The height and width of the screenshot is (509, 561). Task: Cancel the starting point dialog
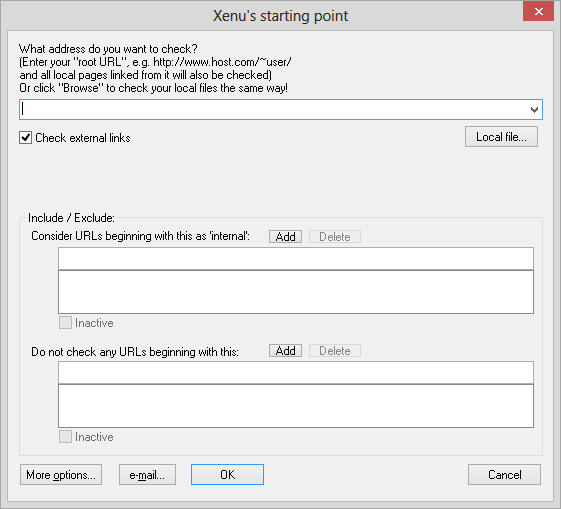[504, 475]
